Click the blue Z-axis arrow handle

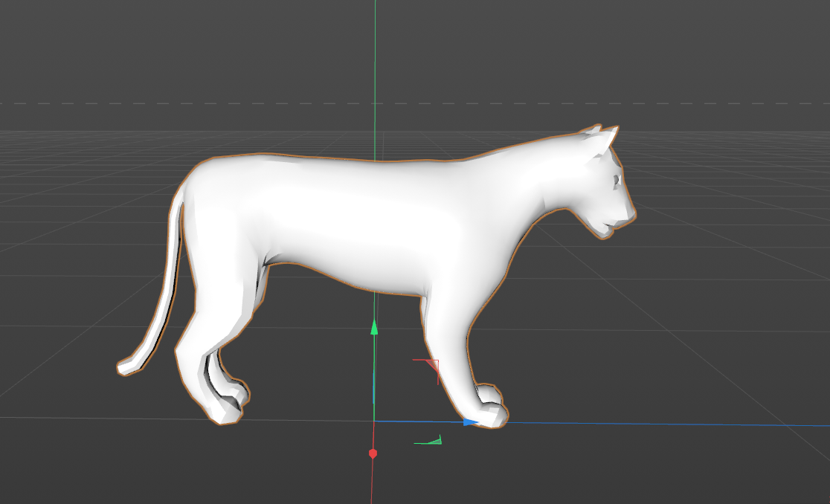click(471, 422)
